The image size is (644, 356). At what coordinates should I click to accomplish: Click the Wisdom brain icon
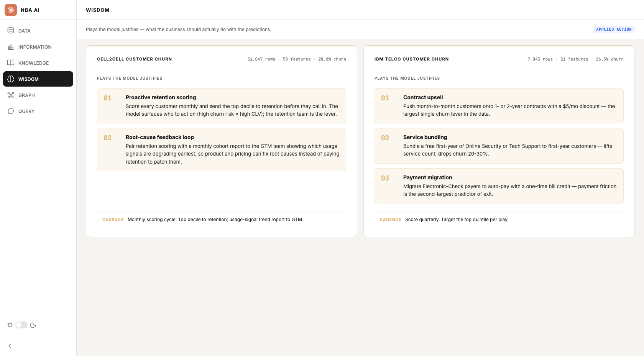click(x=11, y=79)
